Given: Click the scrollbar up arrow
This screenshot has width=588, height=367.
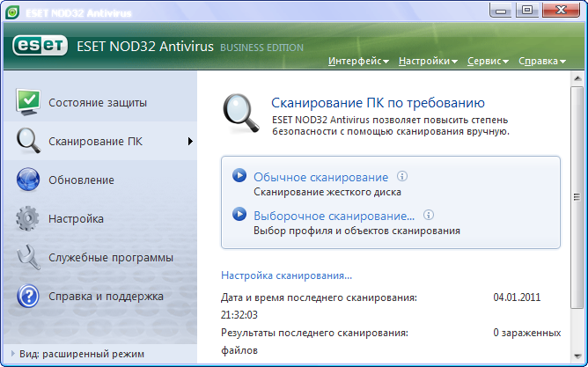Looking at the screenshot, I should point(577,78).
